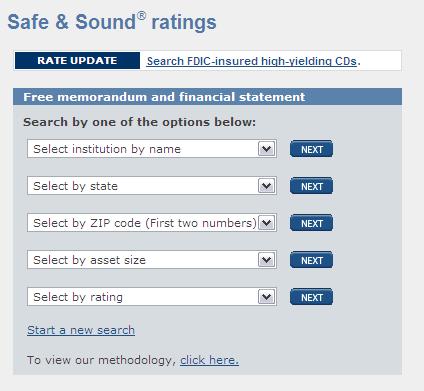Click the arrow icon of the state dropdown
The height and width of the screenshot is (391, 424).
(x=267, y=186)
